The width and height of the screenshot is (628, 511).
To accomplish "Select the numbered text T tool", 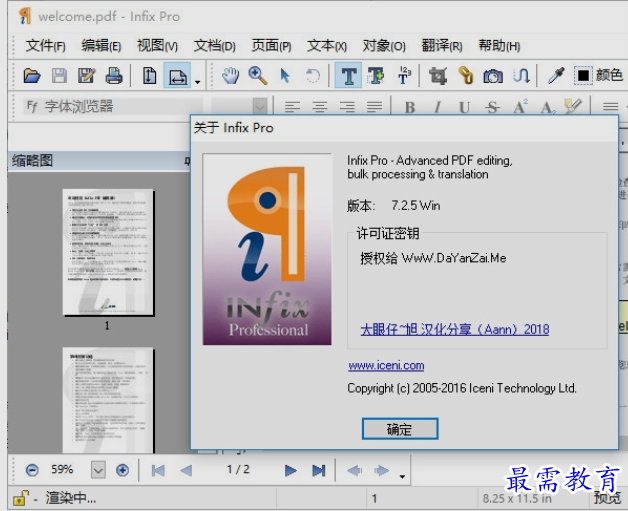I will (404, 75).
